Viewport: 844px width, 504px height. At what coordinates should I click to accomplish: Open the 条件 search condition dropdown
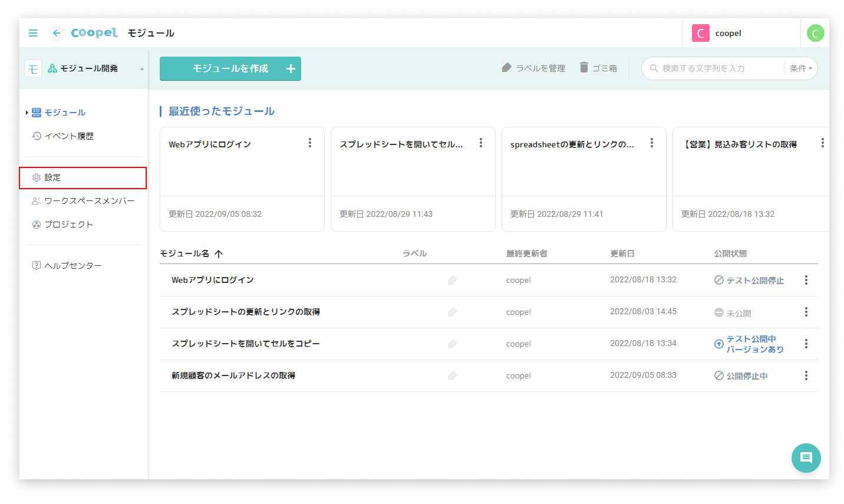tap(800, 68)
